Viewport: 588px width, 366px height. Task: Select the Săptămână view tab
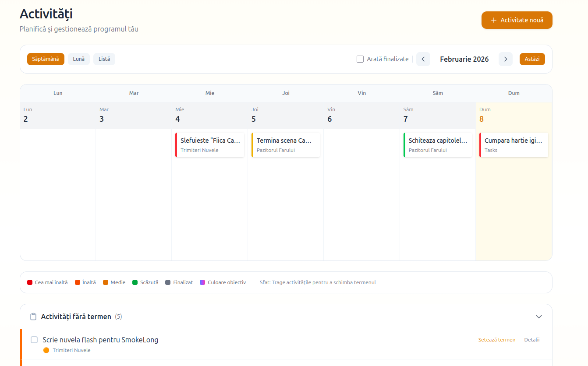point(46,59)
